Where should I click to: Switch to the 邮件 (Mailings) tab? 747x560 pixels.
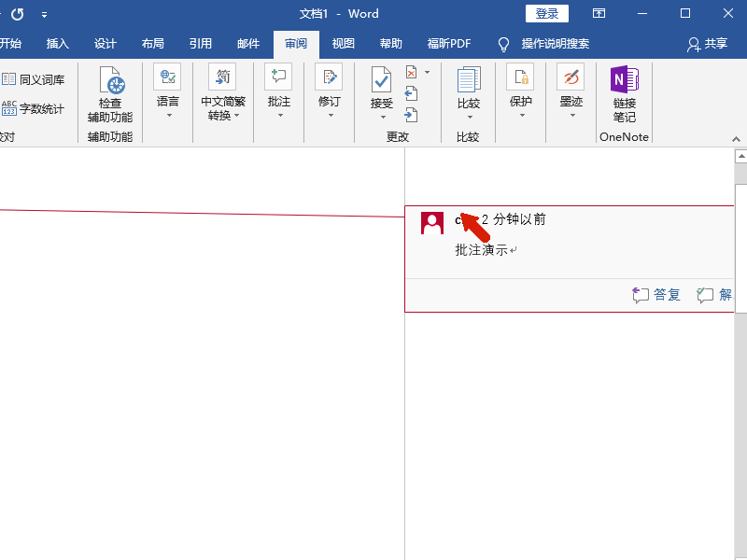point(248,44)
